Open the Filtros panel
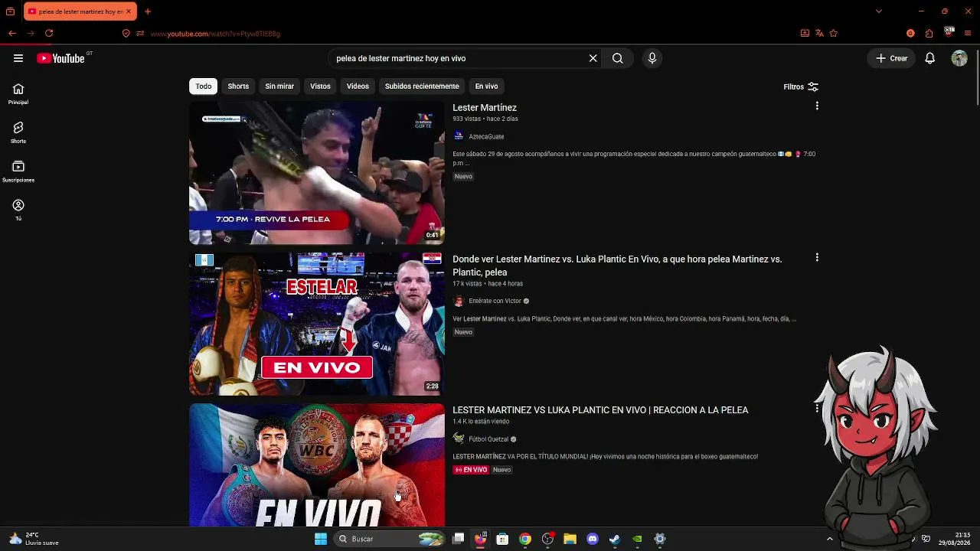 point(801,87)
